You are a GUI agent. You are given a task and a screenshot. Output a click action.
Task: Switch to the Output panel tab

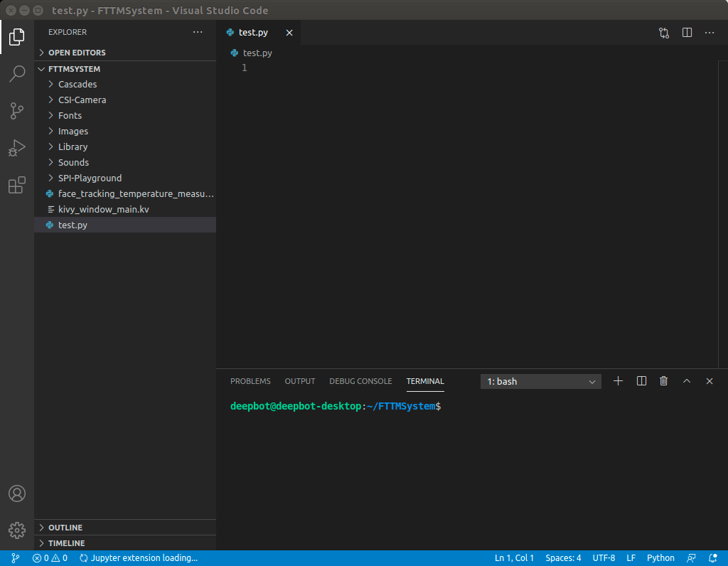[300, 381]
